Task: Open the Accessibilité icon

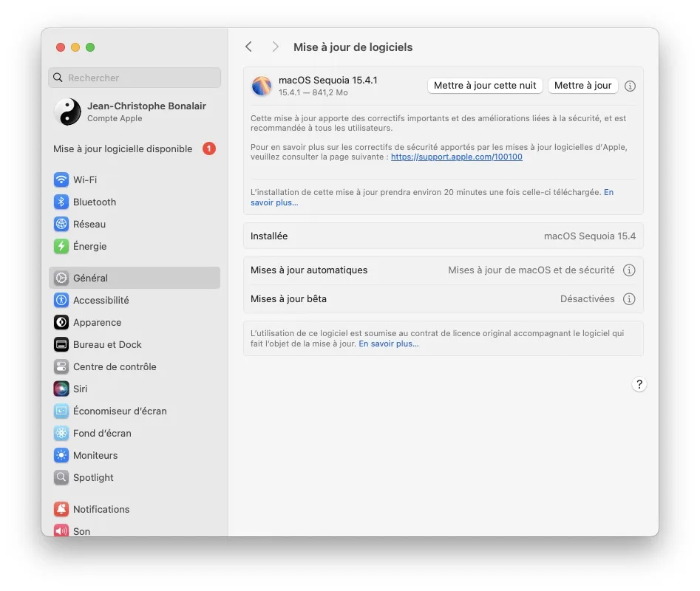Action: (x=61, y=300)
